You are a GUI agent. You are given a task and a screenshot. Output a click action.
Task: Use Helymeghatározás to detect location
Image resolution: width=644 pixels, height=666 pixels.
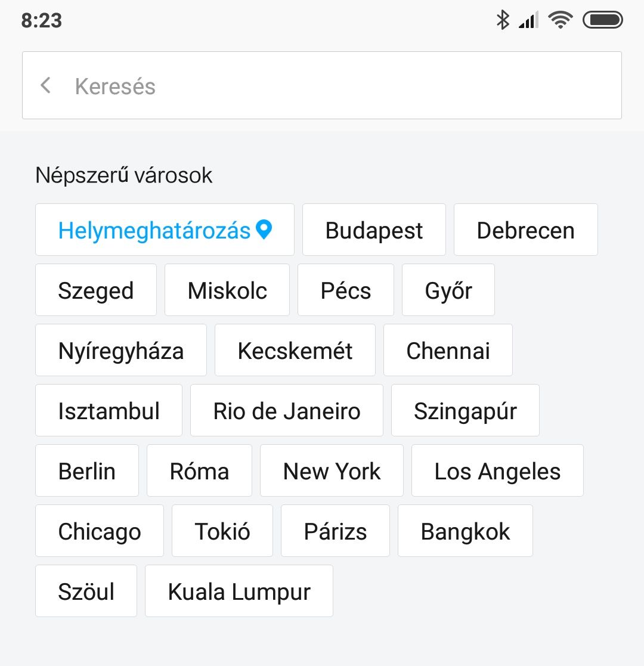(x=154, y=230)
